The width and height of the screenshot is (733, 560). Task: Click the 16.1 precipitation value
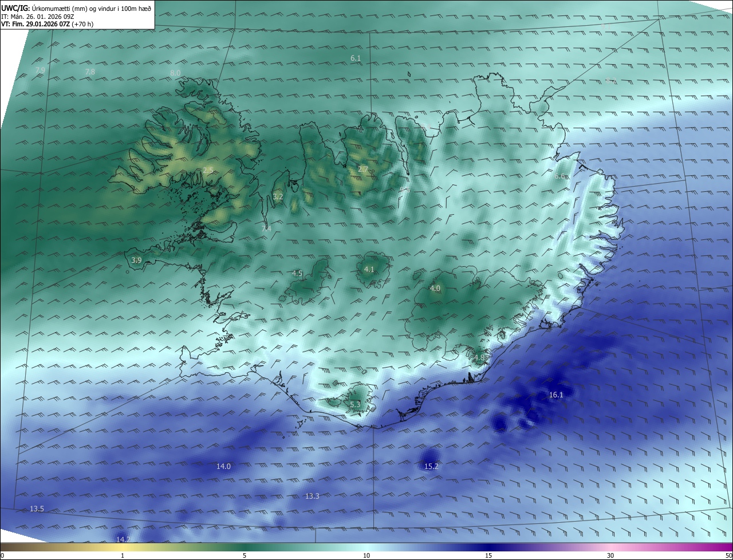[x=556, y=395]
